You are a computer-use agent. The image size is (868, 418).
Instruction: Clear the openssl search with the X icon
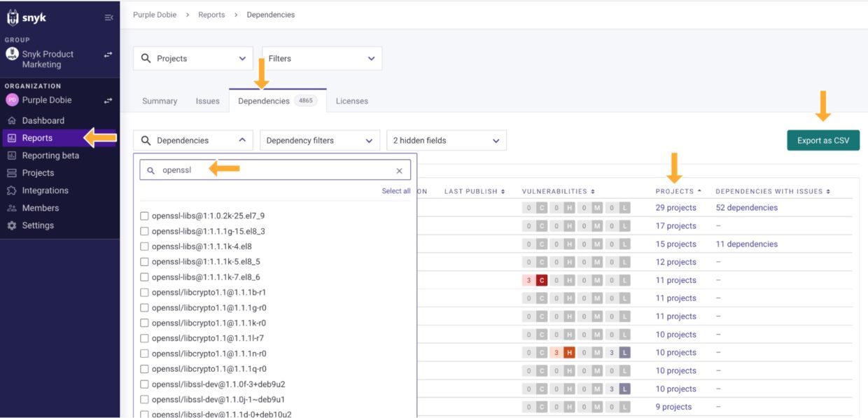point(399,170)
